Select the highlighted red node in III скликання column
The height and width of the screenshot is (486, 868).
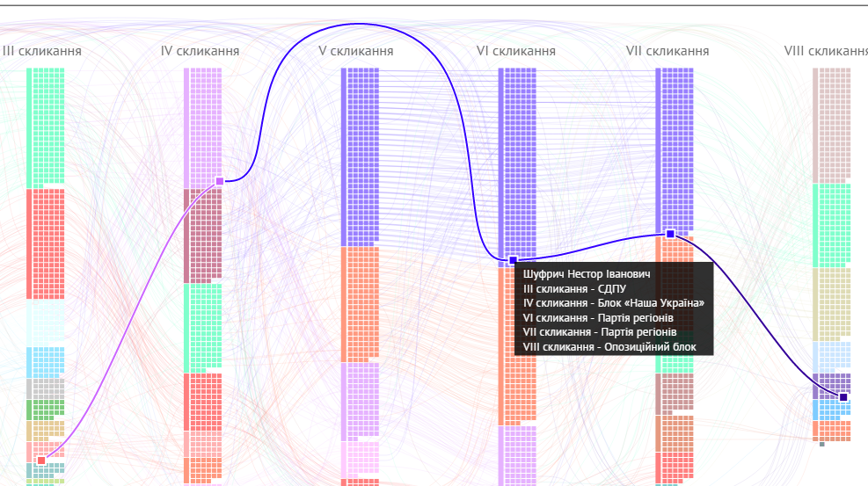(x=41, y=461)
